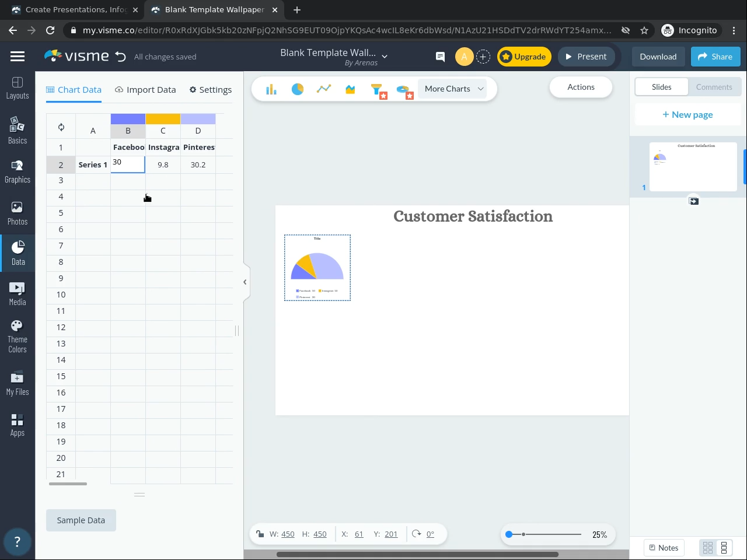Click the slide transition icon below thumbnail

point(693,201)
